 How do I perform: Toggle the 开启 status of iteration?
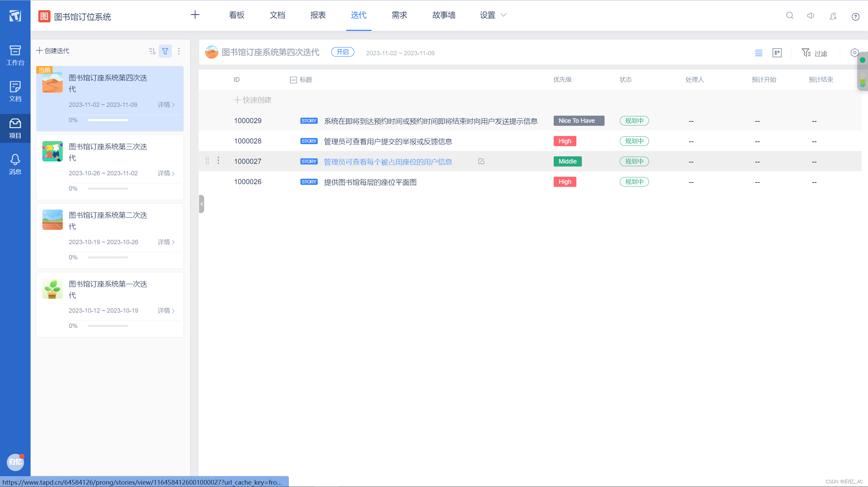pyautogui.click(x=342, y=52)
